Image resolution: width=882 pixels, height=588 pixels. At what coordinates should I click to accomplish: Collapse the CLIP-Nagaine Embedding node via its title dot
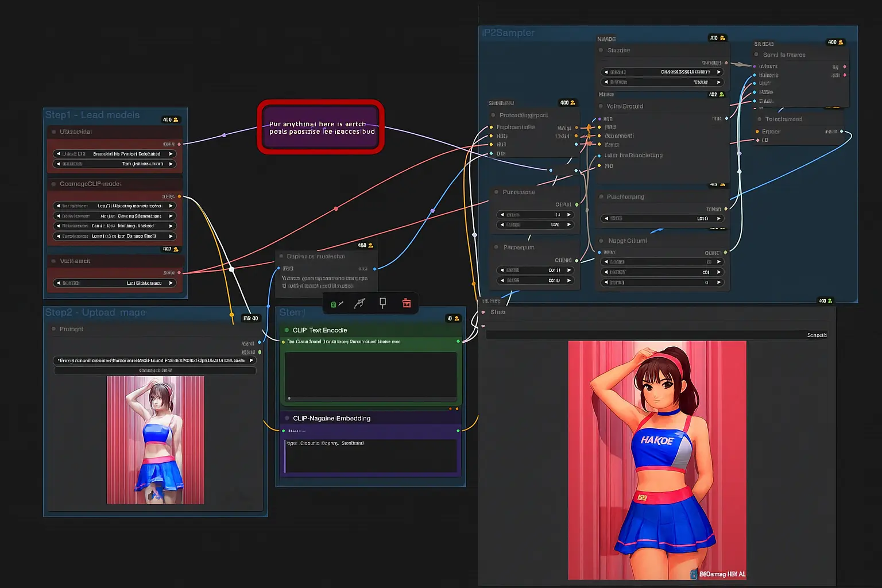point(287,418)
